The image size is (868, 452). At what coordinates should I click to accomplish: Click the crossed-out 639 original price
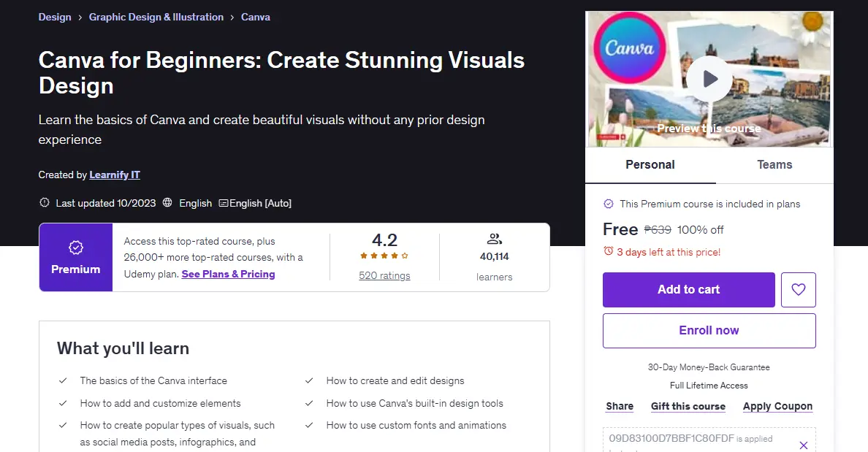coord(658,229)
